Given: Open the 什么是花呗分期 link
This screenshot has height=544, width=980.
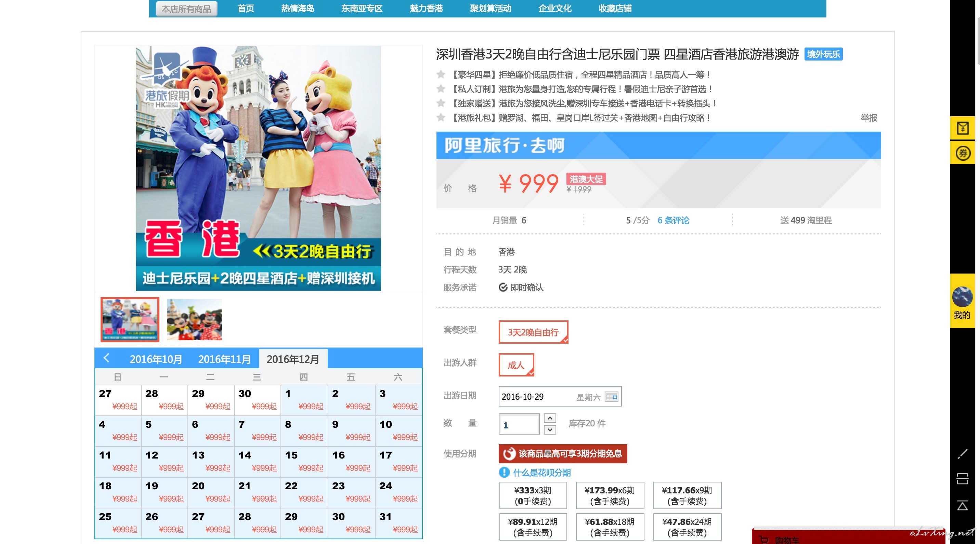Looking at the screenshot, I should [542, 473].
